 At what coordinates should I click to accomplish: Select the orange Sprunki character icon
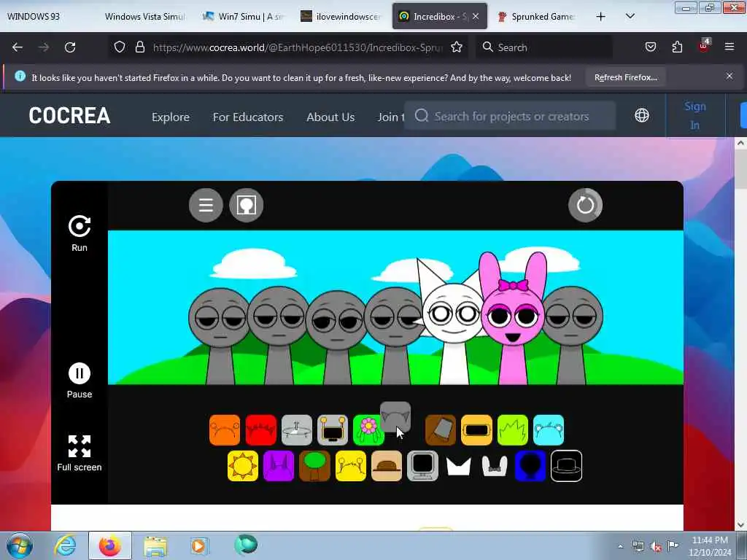pyautogui.click(x=225, y=430)
